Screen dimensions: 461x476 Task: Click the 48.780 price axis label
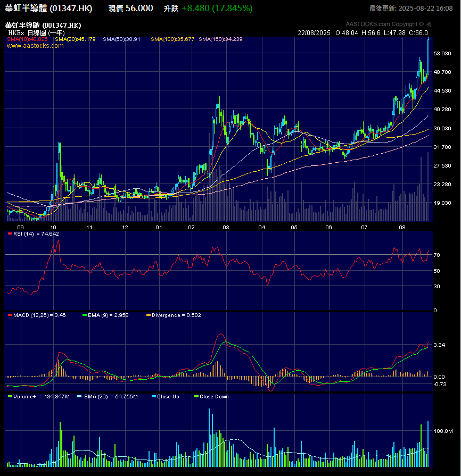[442, 72]
